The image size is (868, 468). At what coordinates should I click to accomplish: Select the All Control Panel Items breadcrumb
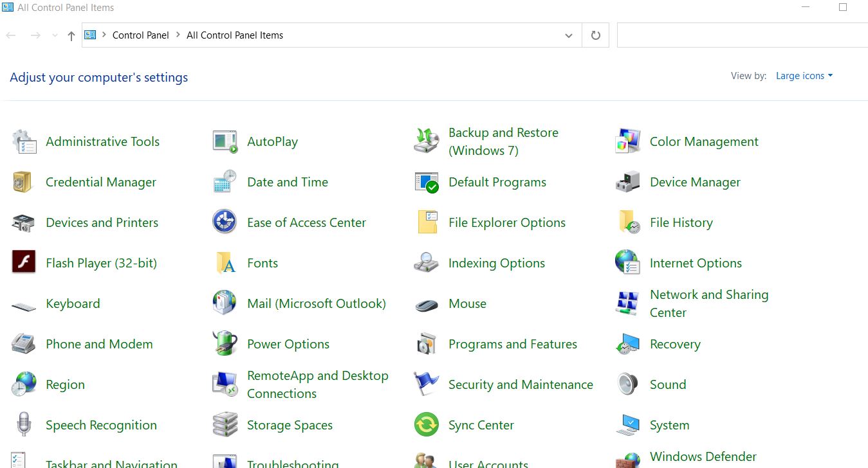[235, 35]
